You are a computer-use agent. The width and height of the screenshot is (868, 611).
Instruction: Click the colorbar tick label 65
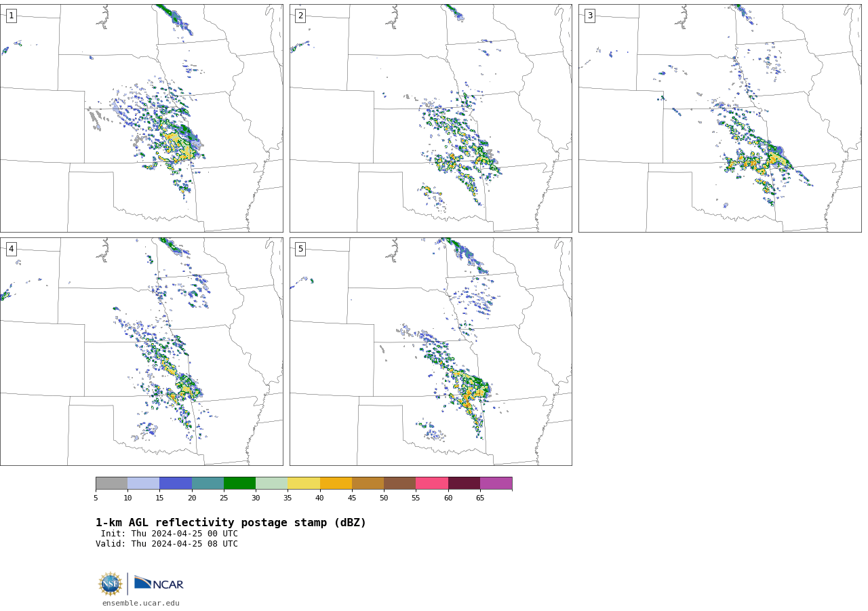pyautogui.click(x=480, y=498)
